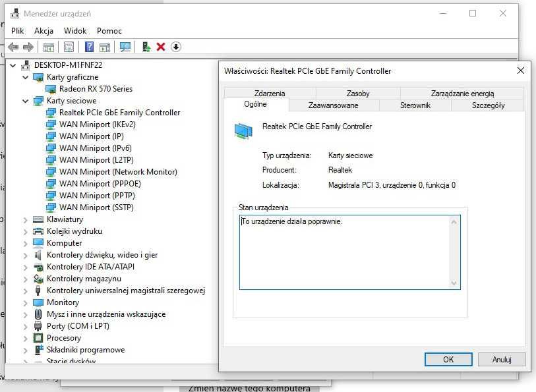Click the Device Manager title bar icon
The image size is (536, 392).
[x=15, y=13]
